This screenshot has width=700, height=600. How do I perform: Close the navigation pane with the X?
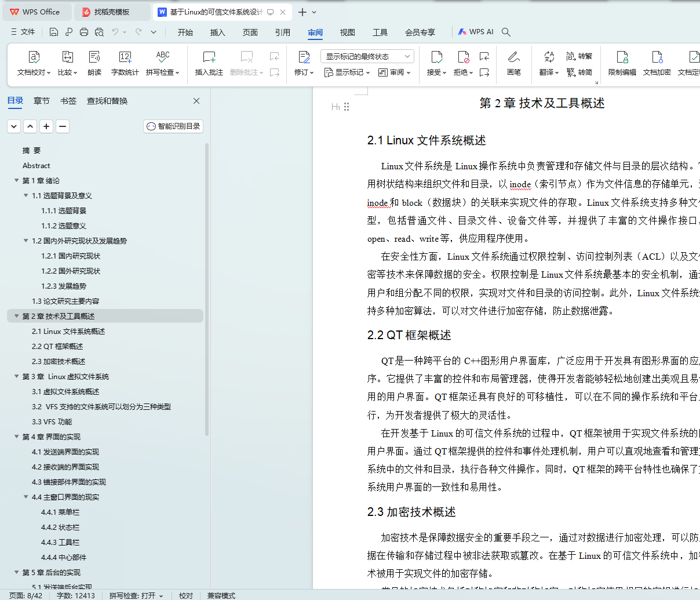[x=196, y=101]
